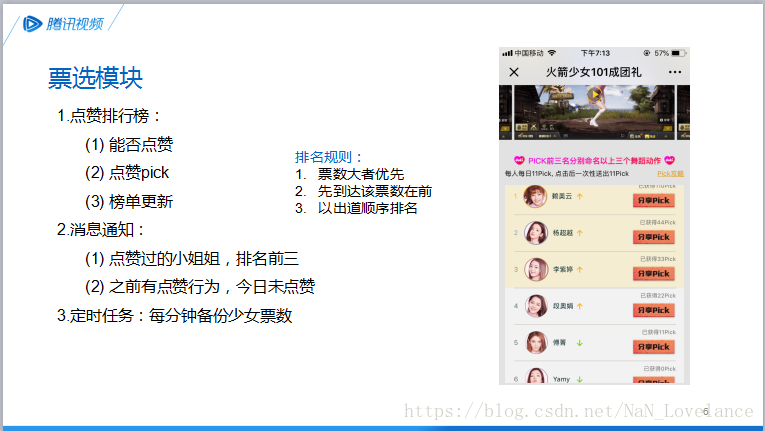Click the item (2) 点赞pick
This screenshot has height=431, width=765.
(127, 173)
